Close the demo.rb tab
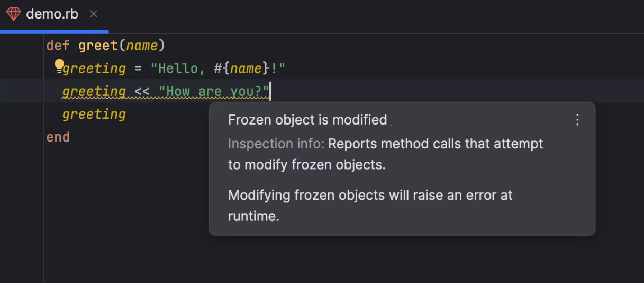Image resolution: width=644 pixels, height=283 pixels. coord(94,14)
